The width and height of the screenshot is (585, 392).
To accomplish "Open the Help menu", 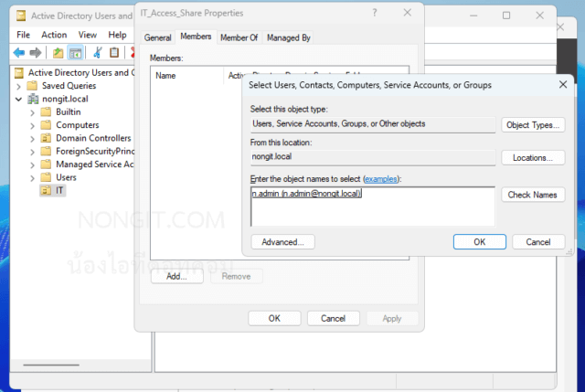I will point(117,35).
